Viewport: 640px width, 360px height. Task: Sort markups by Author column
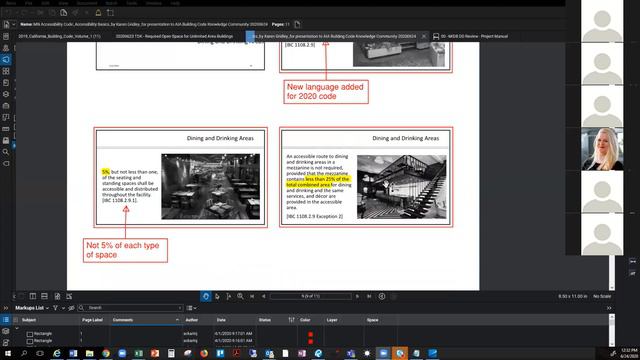(x=191, y=320)
